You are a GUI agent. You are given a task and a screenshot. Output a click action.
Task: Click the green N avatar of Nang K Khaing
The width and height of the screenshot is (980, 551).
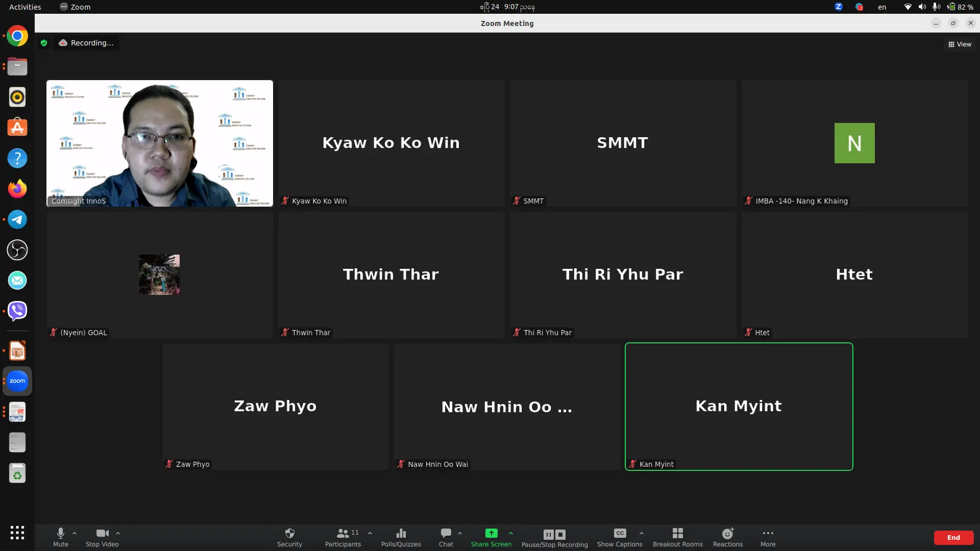click(854, 143)
